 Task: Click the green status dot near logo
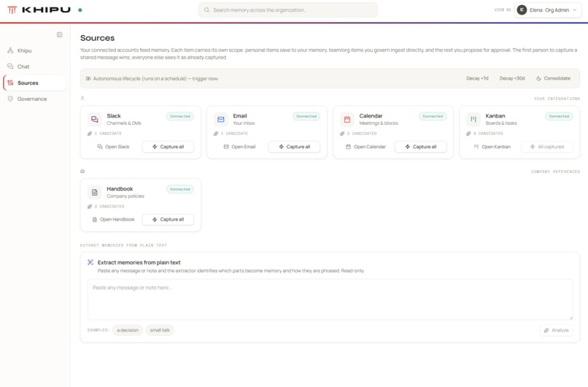[80, 10]
